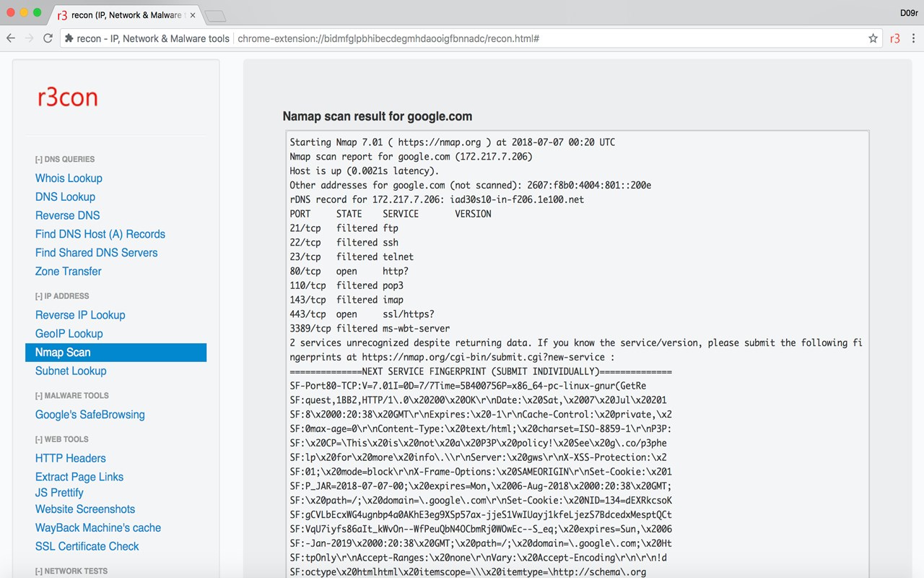Click the browser back arrow
This screenshot has width=924, height=578.
(x=11, y=38)
